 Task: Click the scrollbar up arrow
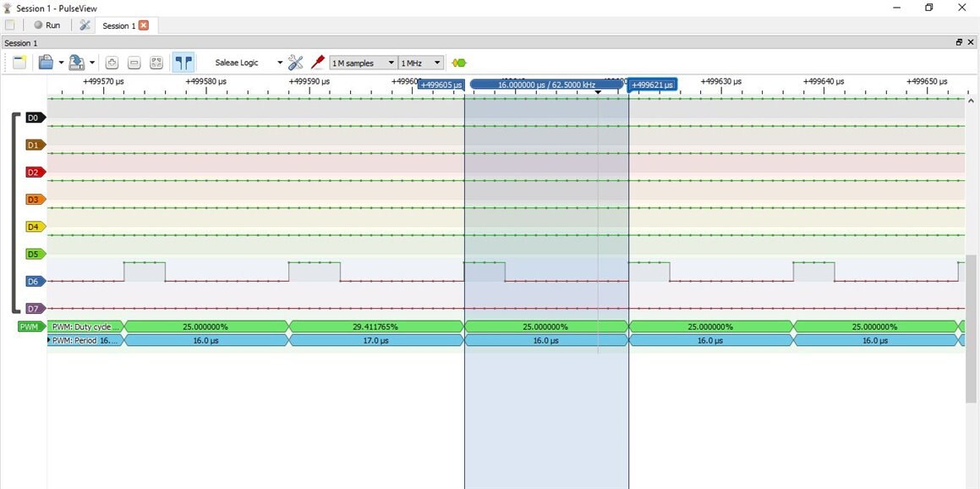coord(971,100)
